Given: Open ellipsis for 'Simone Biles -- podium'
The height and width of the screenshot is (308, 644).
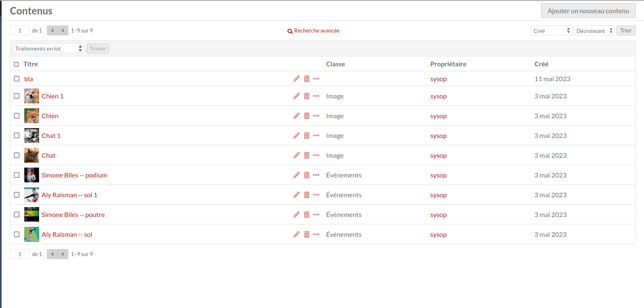Looking at the screenshot, I should point(316,175).
